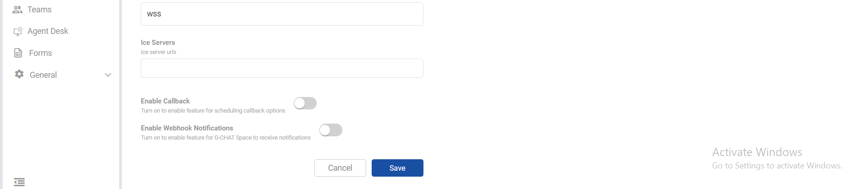Click the Enable Callback label text
This screenshot has height=189, width=868.
(x=165, y=101)
